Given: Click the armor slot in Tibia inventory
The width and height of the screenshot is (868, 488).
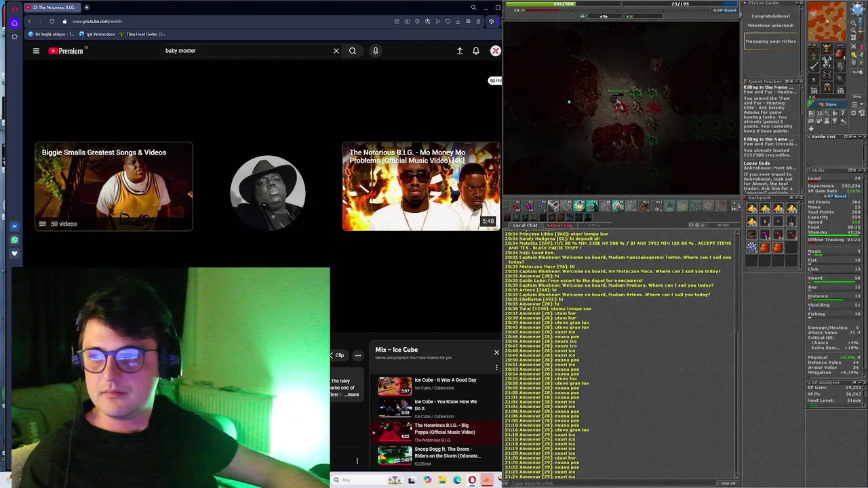Looking at the screenshot, I should point(827,61).
